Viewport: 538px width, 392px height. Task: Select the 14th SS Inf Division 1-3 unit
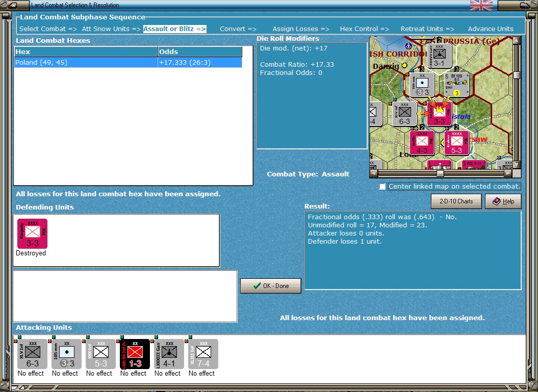point(135,354)
